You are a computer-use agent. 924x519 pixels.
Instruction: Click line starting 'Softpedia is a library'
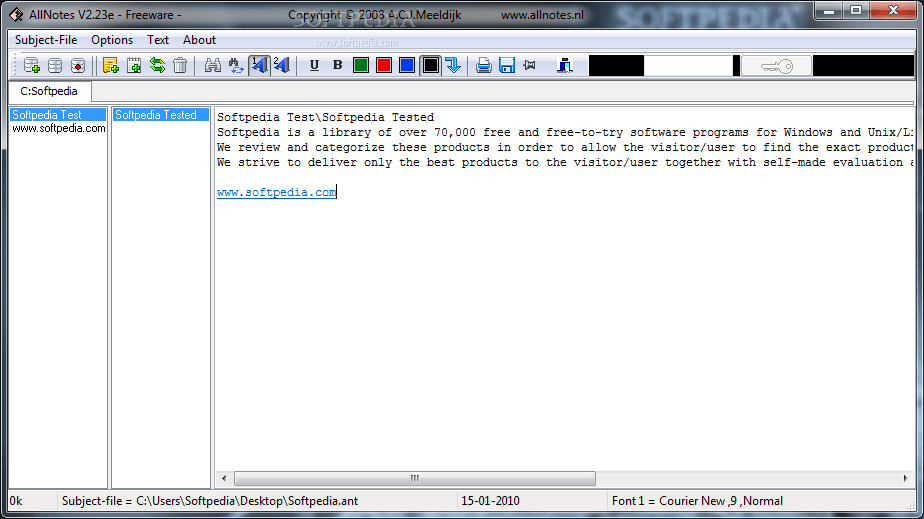click(565, 133)
